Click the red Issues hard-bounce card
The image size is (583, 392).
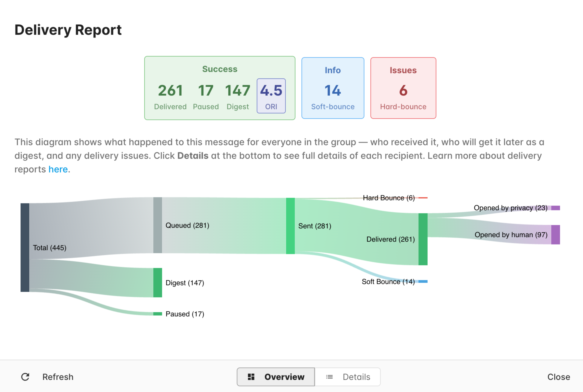[x=403, y=88]
